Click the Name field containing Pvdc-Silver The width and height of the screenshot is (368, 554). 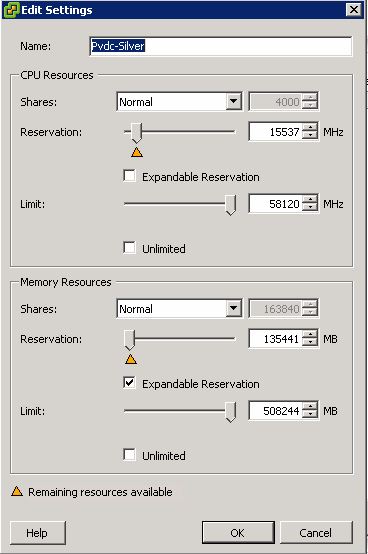221,46
